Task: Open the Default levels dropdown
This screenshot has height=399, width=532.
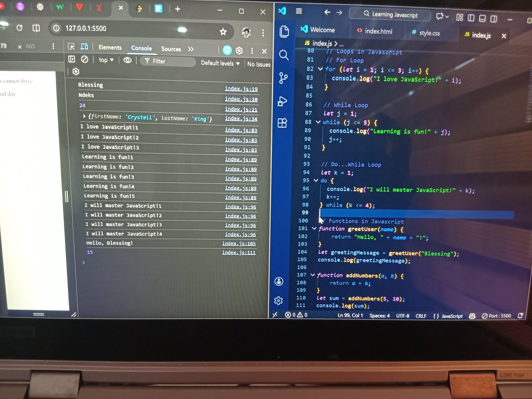Action: (220, 63)
